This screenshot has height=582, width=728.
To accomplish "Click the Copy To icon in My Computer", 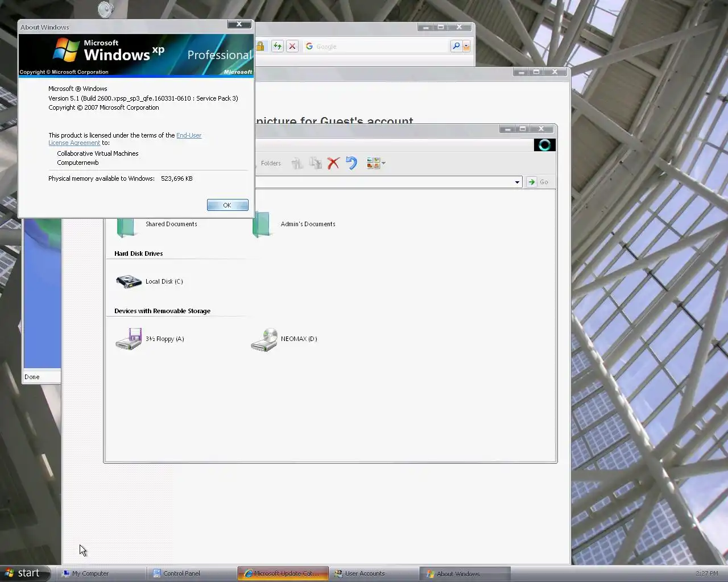I will [315, 163].
